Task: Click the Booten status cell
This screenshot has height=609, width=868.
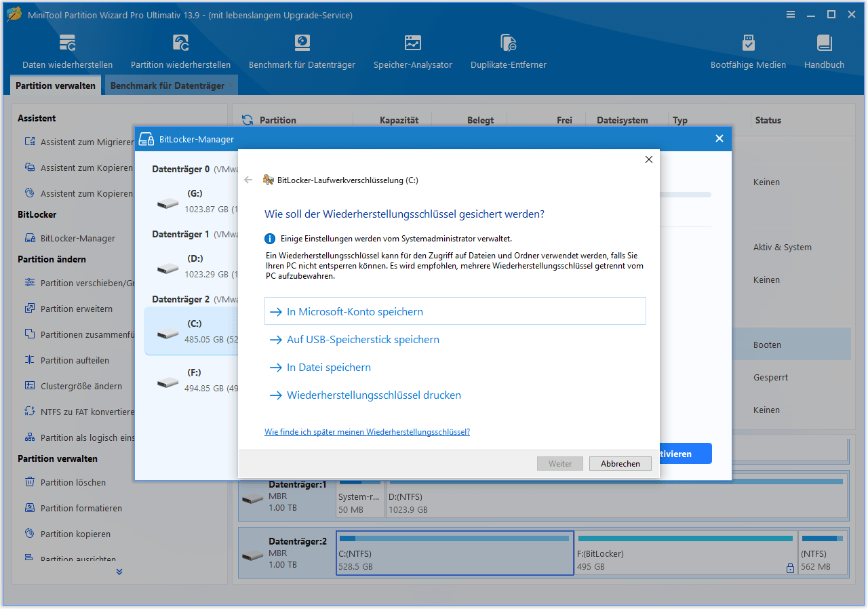Action: (x=767, y=345)
